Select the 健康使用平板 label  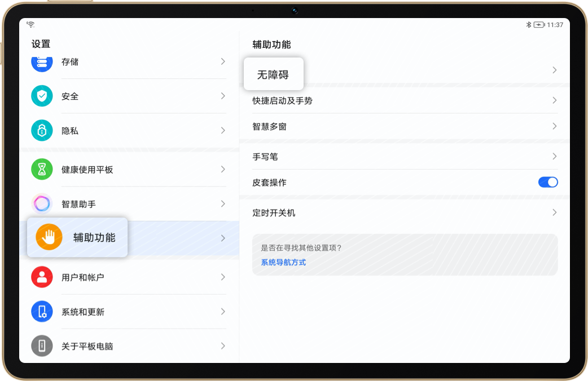click(87, 170)
